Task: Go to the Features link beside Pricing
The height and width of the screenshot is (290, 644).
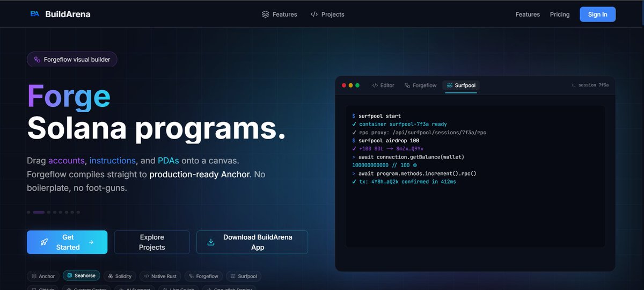Action: click(x=528, y=15)
